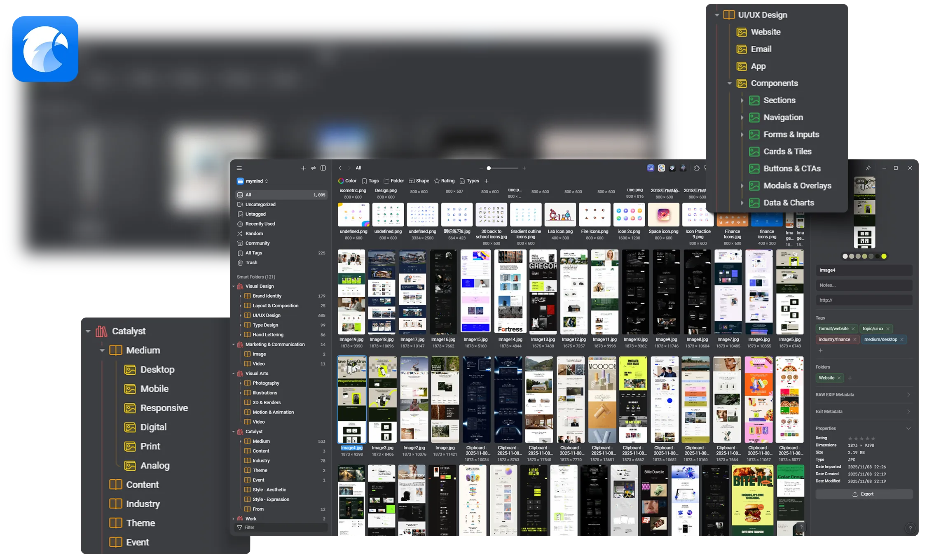Select Random in the sidebar
The height and width of the screenshot is (560, 927).
tap(281, 233)
